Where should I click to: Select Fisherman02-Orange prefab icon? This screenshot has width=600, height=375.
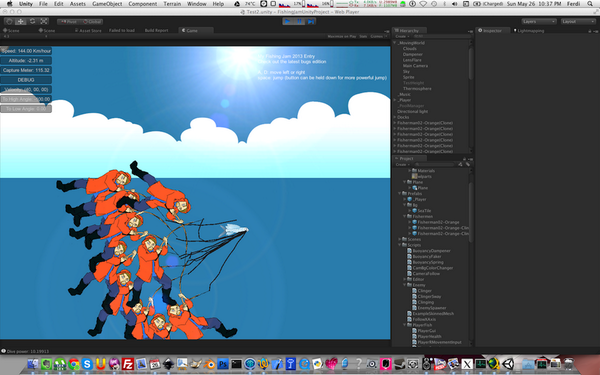414,222
